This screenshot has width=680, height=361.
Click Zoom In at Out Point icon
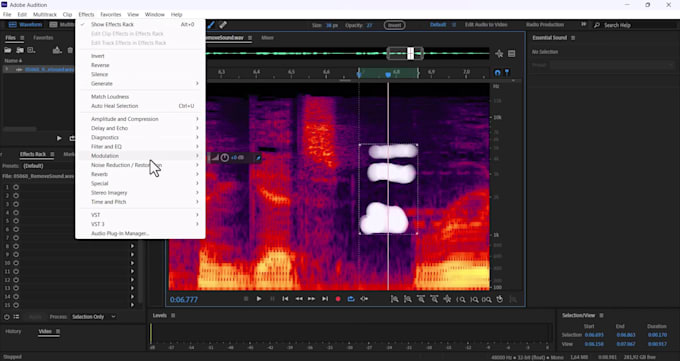tap(474, 299)
